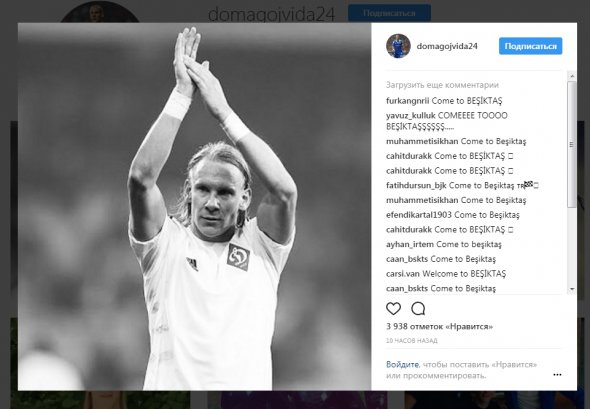Open ayhan_irtem commenter profile
The height and width of the screenshot is (409, 590).
[410, 244]
